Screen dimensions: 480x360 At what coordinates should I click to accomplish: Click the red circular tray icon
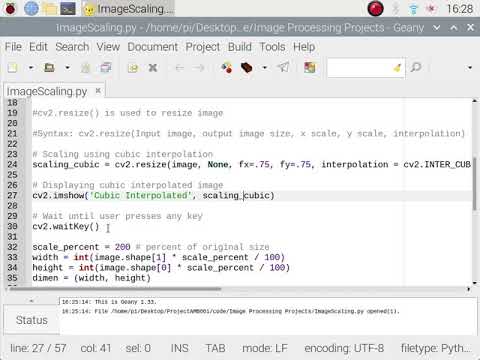[375, 9]
